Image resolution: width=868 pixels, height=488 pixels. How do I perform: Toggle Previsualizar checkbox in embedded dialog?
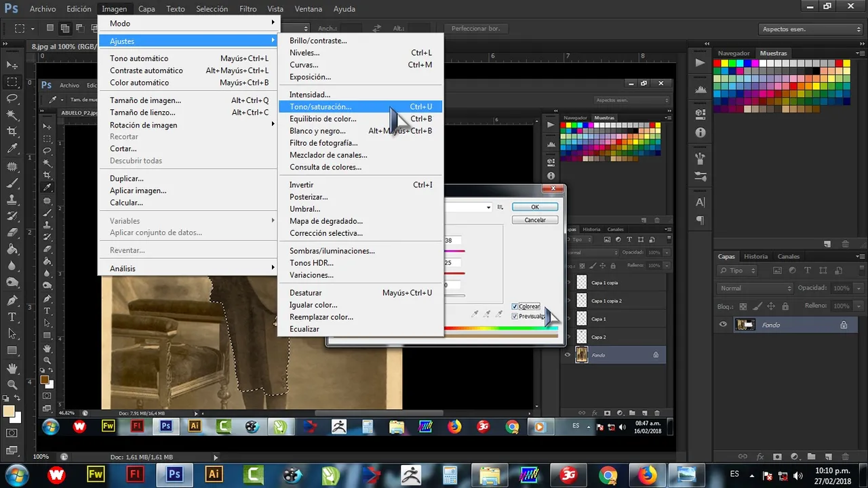point(515,316)
